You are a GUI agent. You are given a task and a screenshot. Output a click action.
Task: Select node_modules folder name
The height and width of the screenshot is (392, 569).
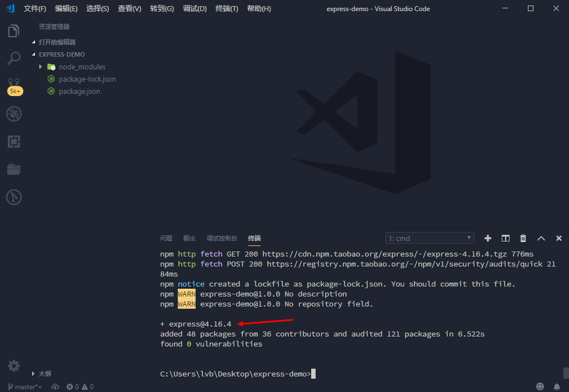(82, 67)
